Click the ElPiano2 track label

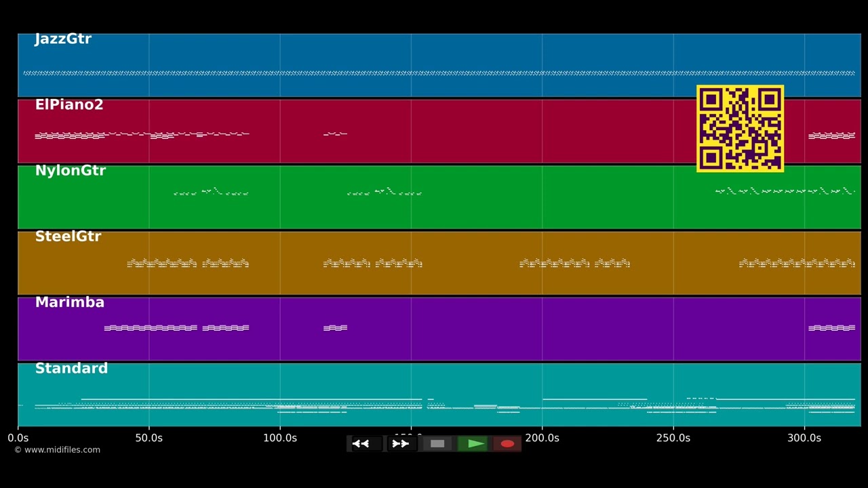tap(69, 104)
